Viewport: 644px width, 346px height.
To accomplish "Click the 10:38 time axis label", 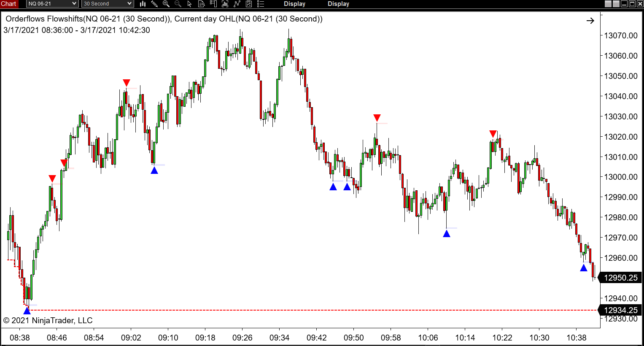I will tap(577, 338).
